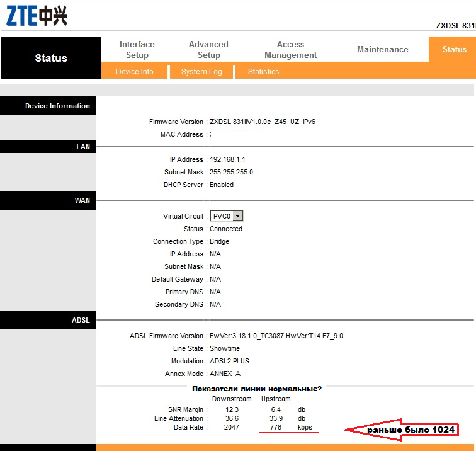Click the ZTE logo

pyautogui.click(x=37, y=16)
